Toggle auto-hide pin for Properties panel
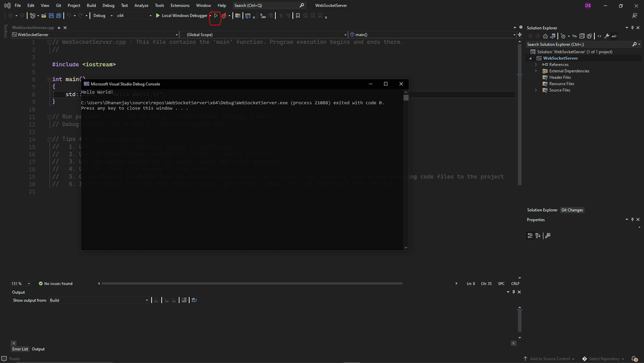Viewport: 644px width, 363px height. pyautogui.click(x=632, y=220)
